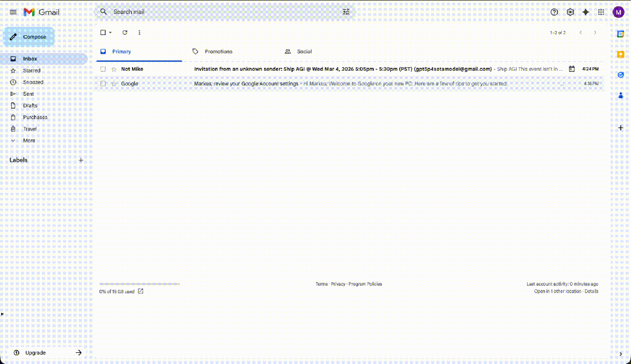Open the Gemini sparkle icon

coord(585,12)
